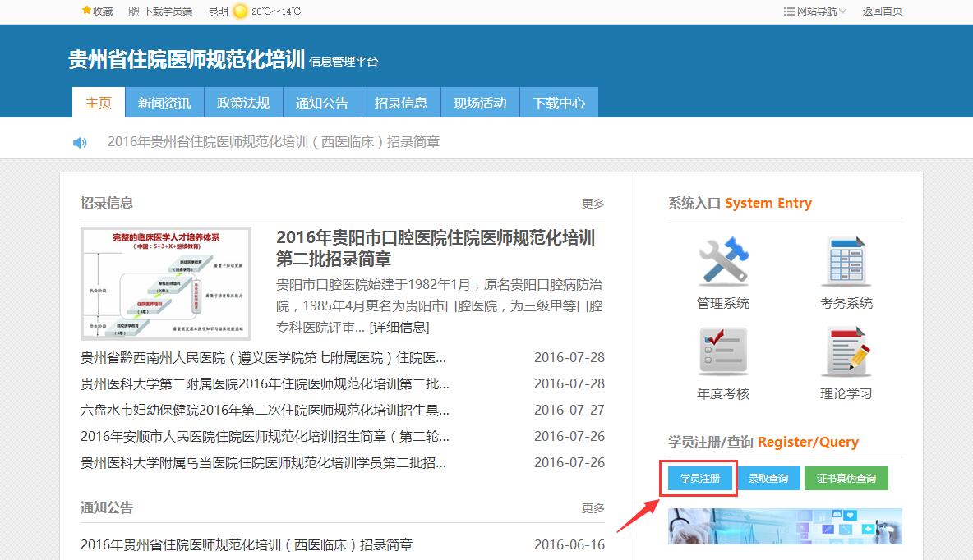Open 更多 link beside 招录信息

[593, 204]
